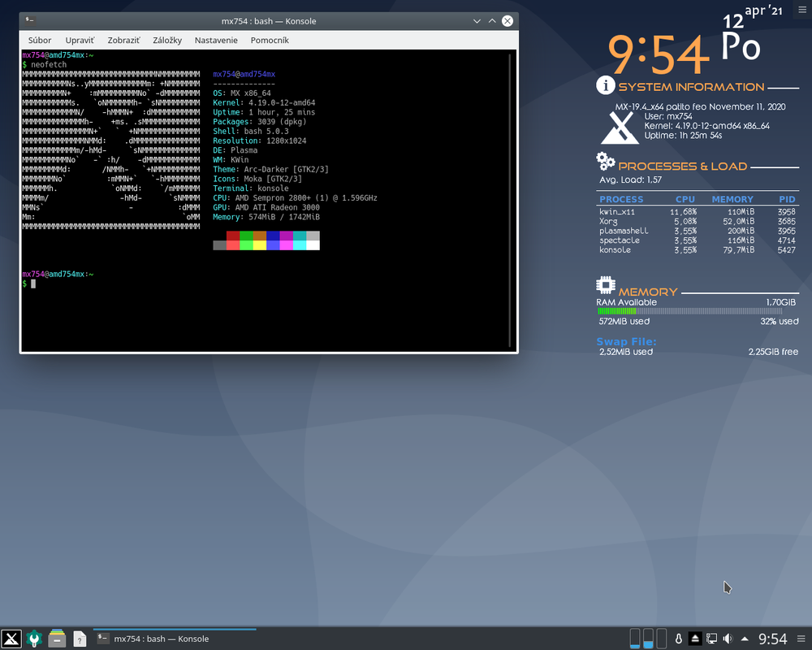This screenshot has height=650, width=812.
Task: Click the large 9:54 desktop clock
Action: pyautogui.click(x=659, y=54)
